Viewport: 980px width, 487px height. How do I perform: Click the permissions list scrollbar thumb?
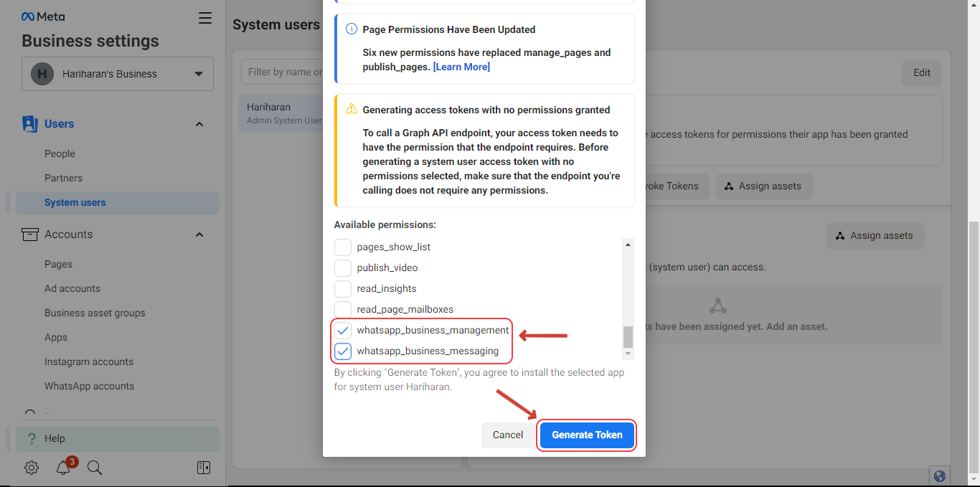pyautogui.click(x=628, y=336)
